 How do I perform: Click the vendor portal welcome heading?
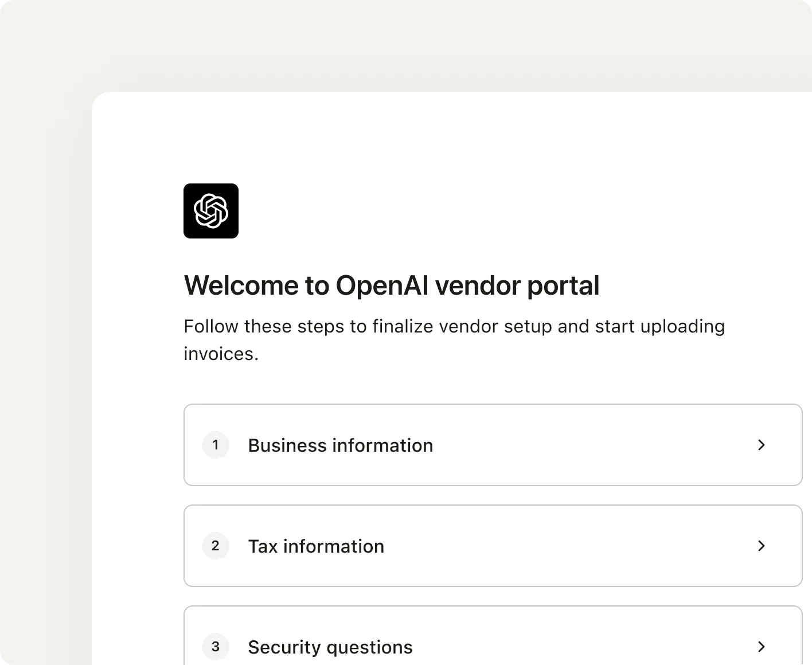pos(392,285)
